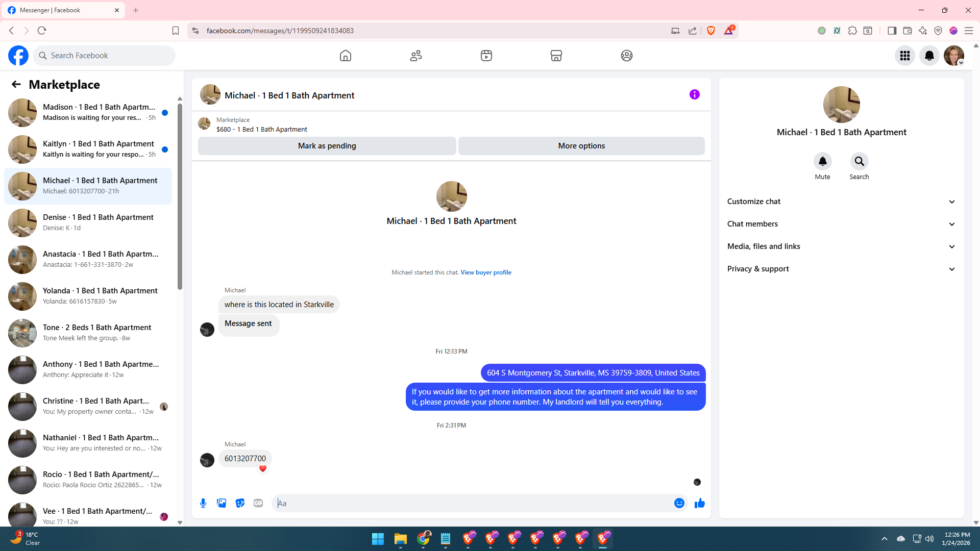Open Facebook notifications bell
The image size is (980, 551).
929,56
